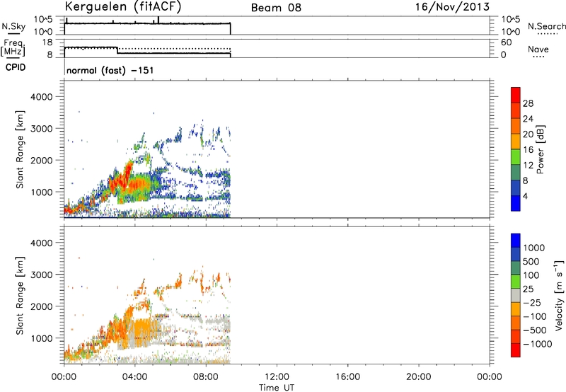Image resolution: width=566 pixels, height=392 pixels.
Task: Click the 'Nave' legend label
Action: click(x=538, y=50)
